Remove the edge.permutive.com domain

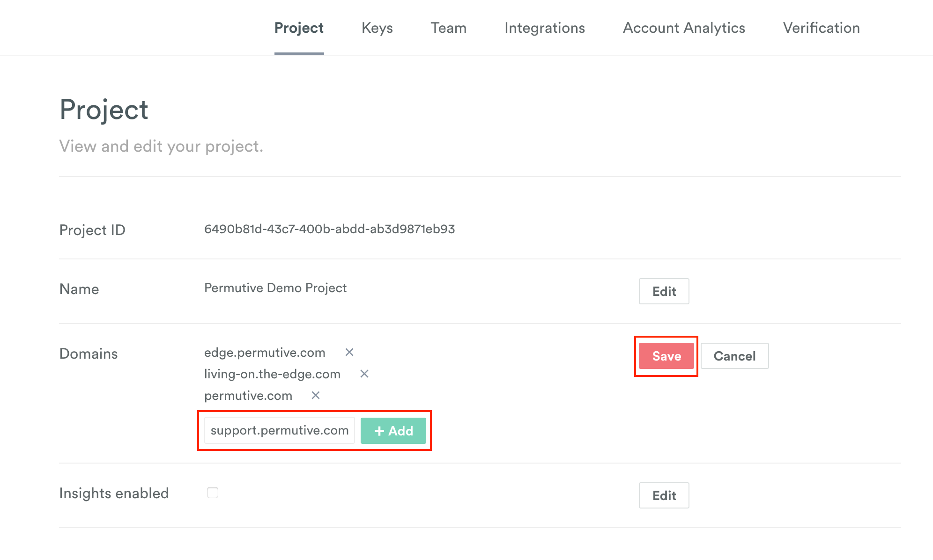pyautogui.click(x=349, y=352)
